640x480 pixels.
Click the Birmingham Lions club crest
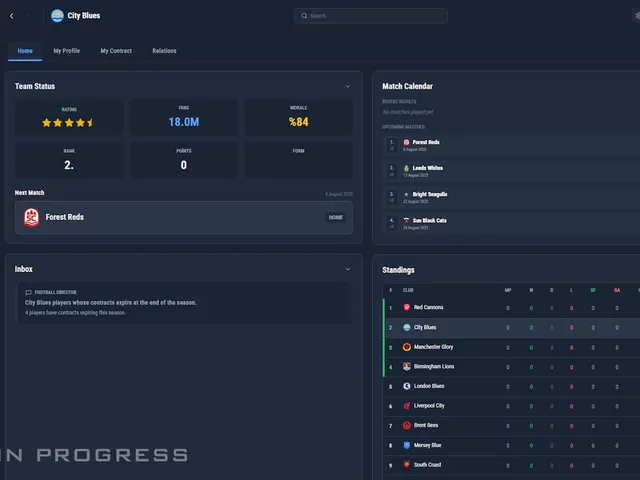pyautogui.click(x=407, y=367)
